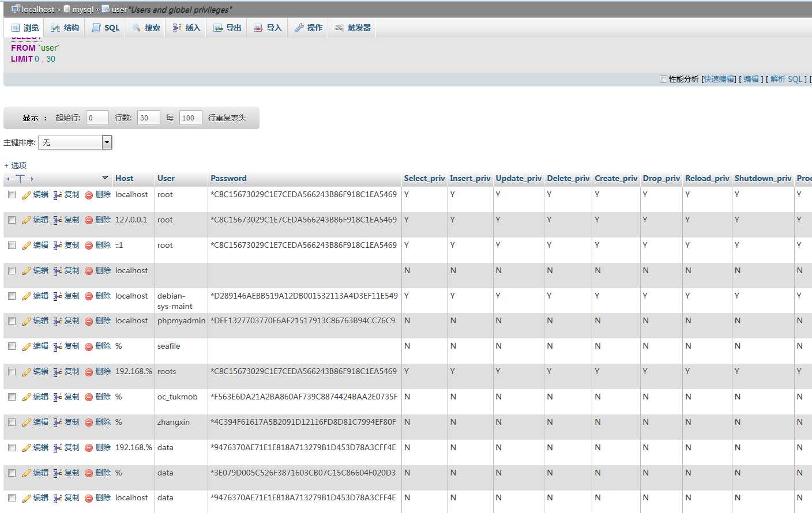This screenshot has height=513, width=812.
Task: Click delete icon for localhost root row
Action: (89, 195)
